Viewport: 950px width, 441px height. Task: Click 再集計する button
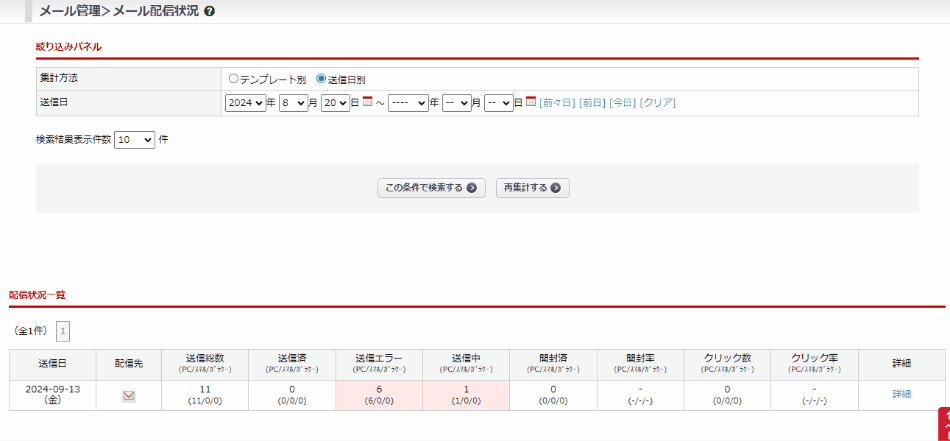tap(533, 188)
